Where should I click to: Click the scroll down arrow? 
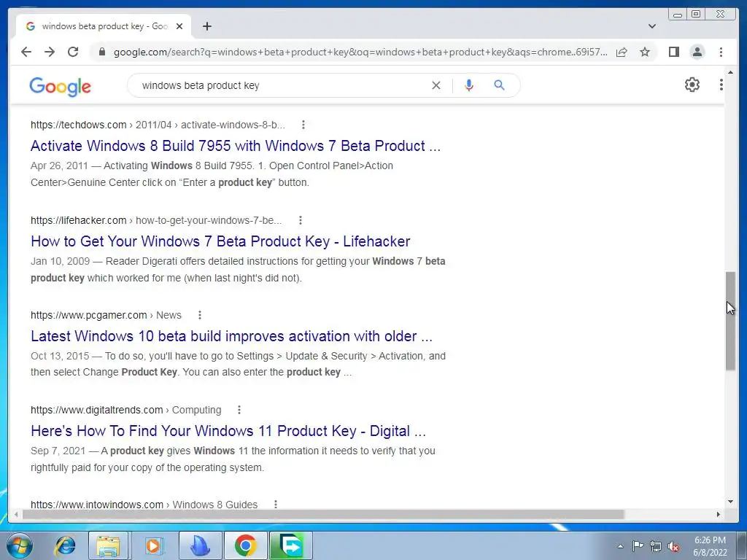tap(730, 502)
